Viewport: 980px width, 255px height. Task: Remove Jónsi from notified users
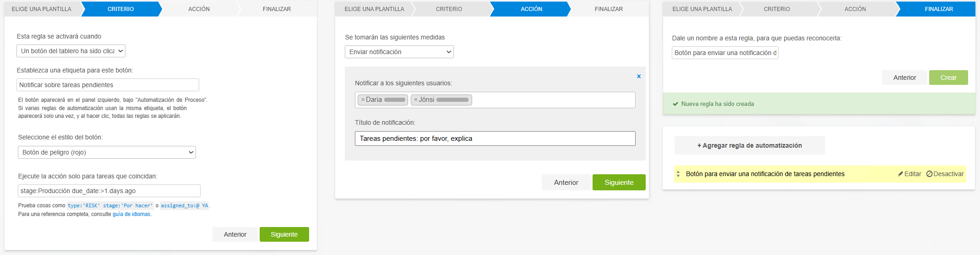[x=415, y=100]
